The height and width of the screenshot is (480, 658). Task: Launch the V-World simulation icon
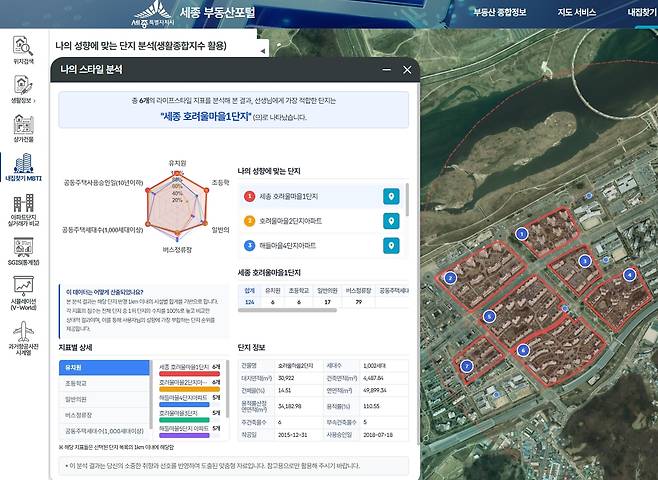23,293
